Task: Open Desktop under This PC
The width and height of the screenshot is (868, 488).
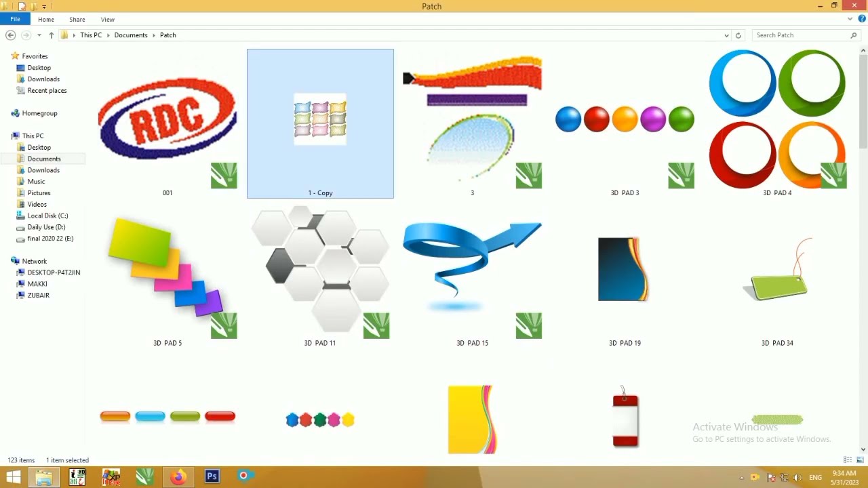Action: coord(39,148)
